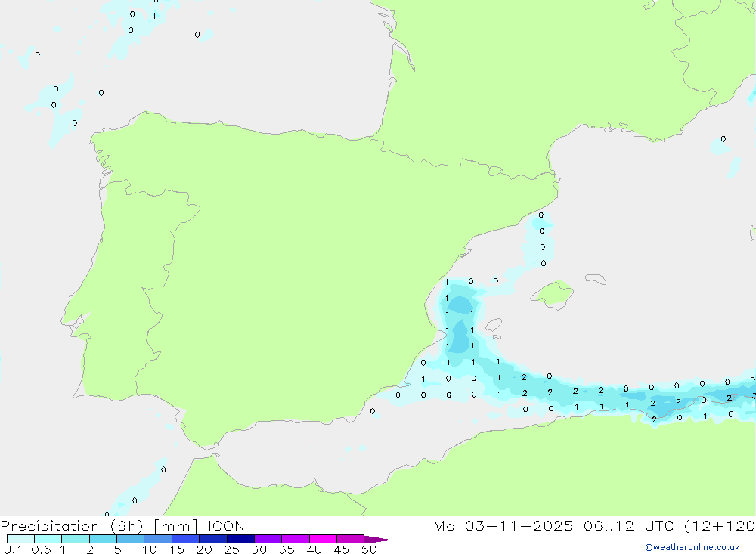Click the legend label '10'
756x554 pixels.
(x=150, y=549)
